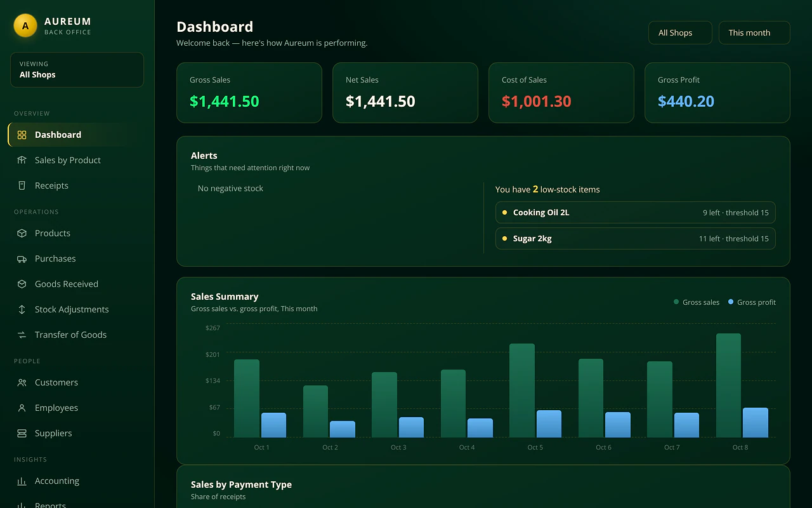This screenshot has height=508, width=812.
Task: Go to Sales by Product page
Action: coord(77,160)
